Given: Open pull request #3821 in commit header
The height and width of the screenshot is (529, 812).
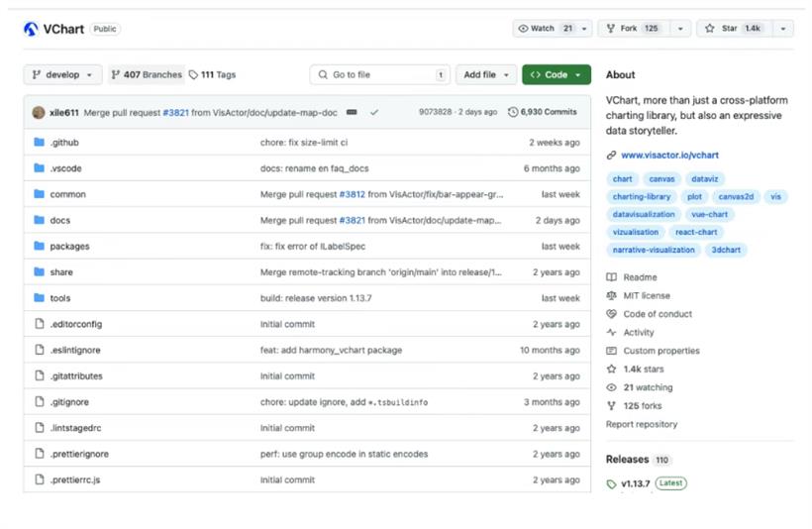Looking at the screenshot, I should 175,112.
